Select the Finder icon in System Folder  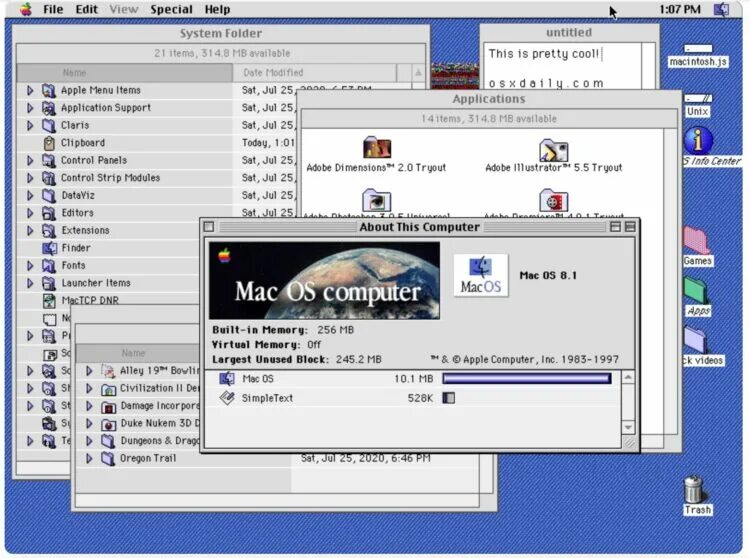49,248
